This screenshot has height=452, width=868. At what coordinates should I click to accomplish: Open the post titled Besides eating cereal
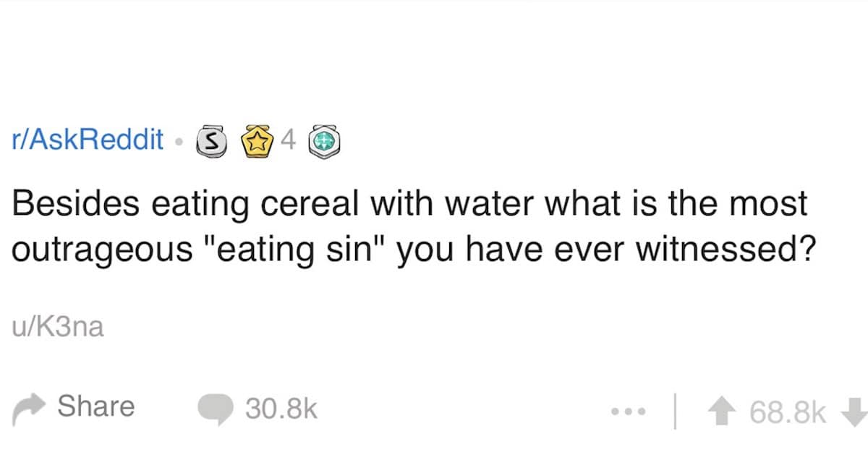409,226
